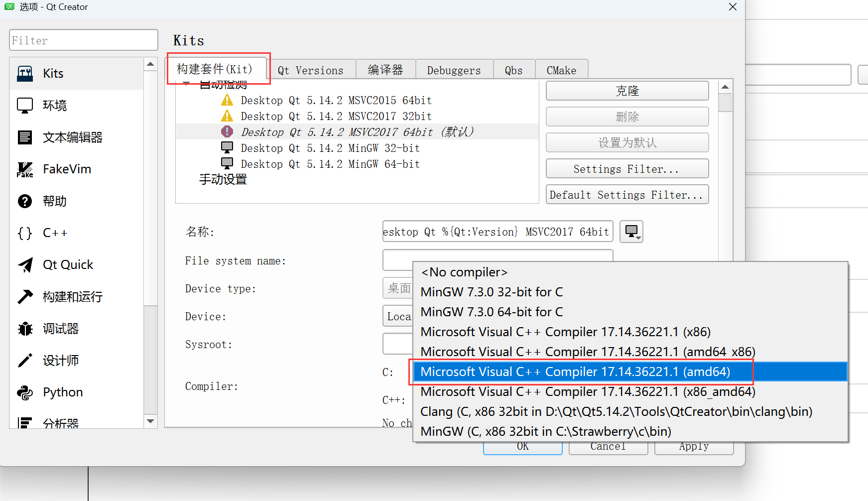Select Desktop Qt 5.14.2 MSVC2017 32bit kit
The height and width of the screenshot is (501, 868).
pos(336,116)
